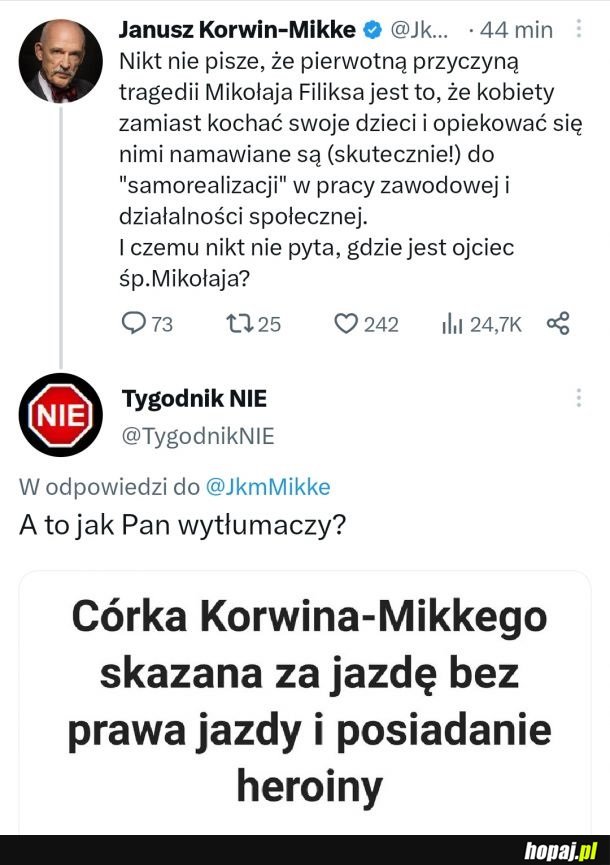Open Janusz Korwin-Mikke profile avatar
The image size is (610, 865).
(60, 62)
